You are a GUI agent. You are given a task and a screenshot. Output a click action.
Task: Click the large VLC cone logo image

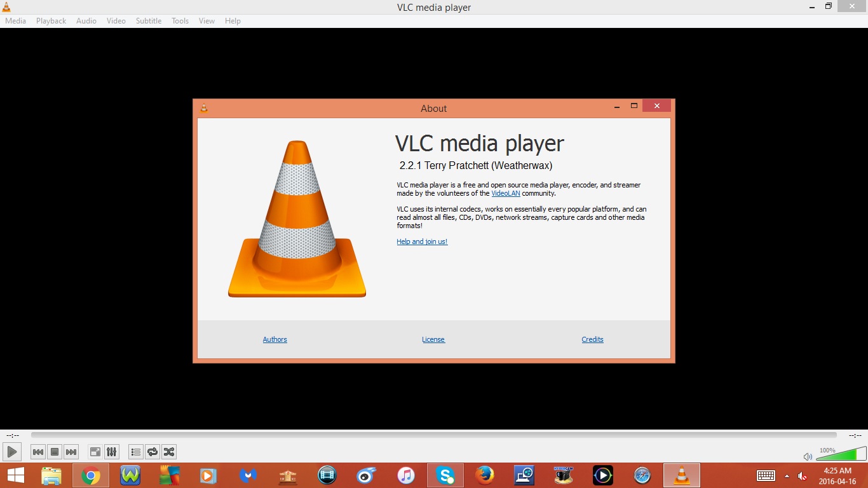tap(297, 219)
